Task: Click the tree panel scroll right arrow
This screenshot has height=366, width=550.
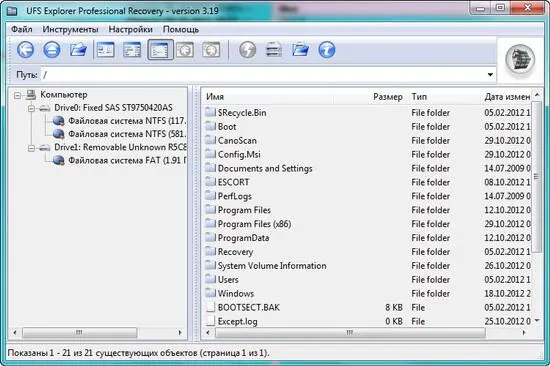Action: click(180, 332)
